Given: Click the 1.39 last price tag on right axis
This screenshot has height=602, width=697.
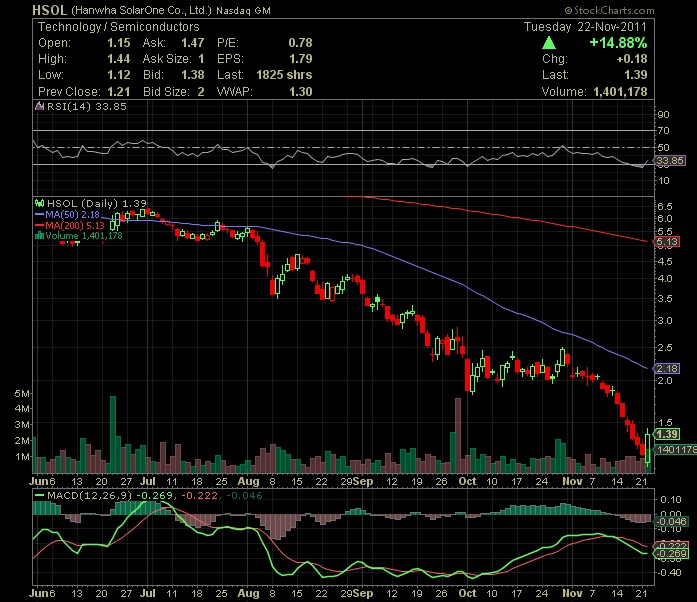Looking at the screenshot, I should pos(666,434).
